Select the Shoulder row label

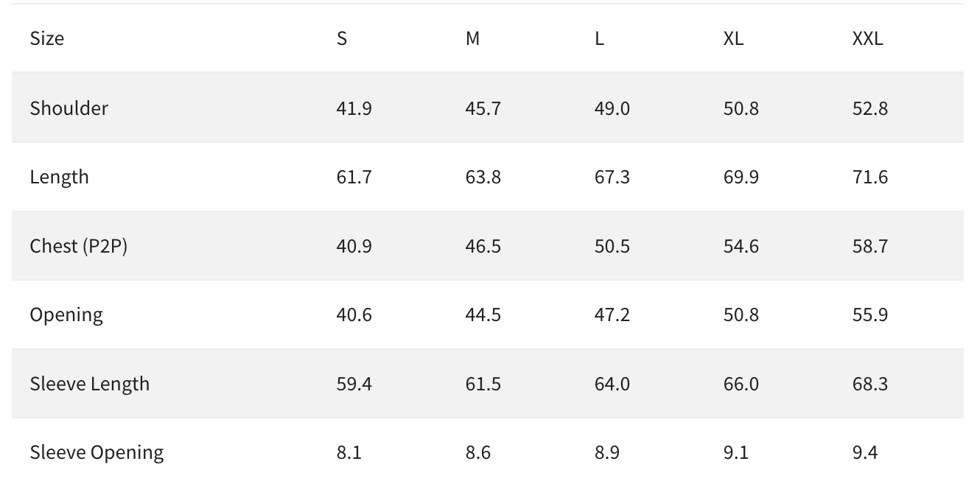[69, 108]
